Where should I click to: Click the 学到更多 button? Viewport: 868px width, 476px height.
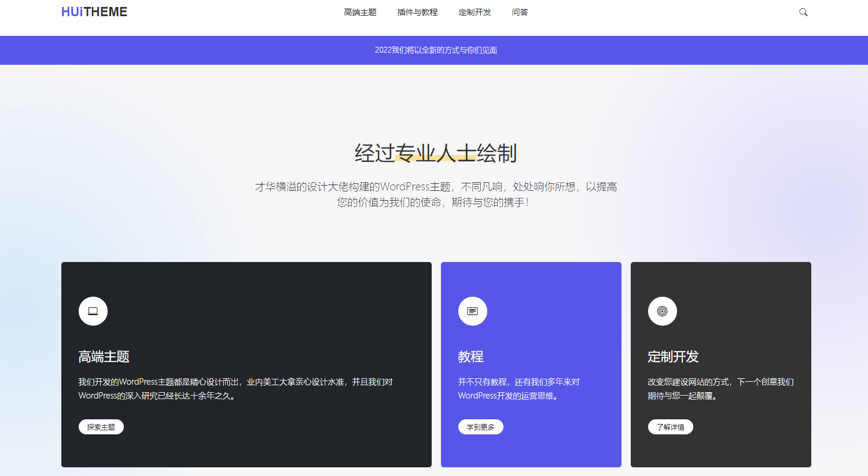point(481,427)
